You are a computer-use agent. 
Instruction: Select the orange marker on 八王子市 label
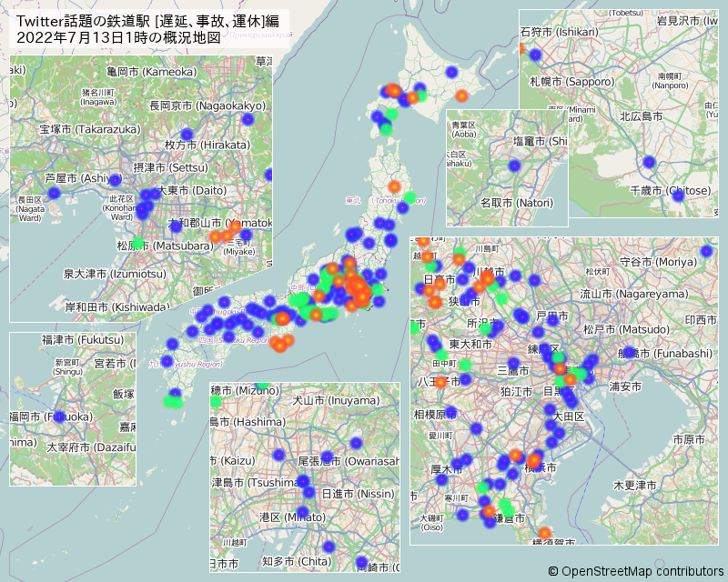click(440, 382)
